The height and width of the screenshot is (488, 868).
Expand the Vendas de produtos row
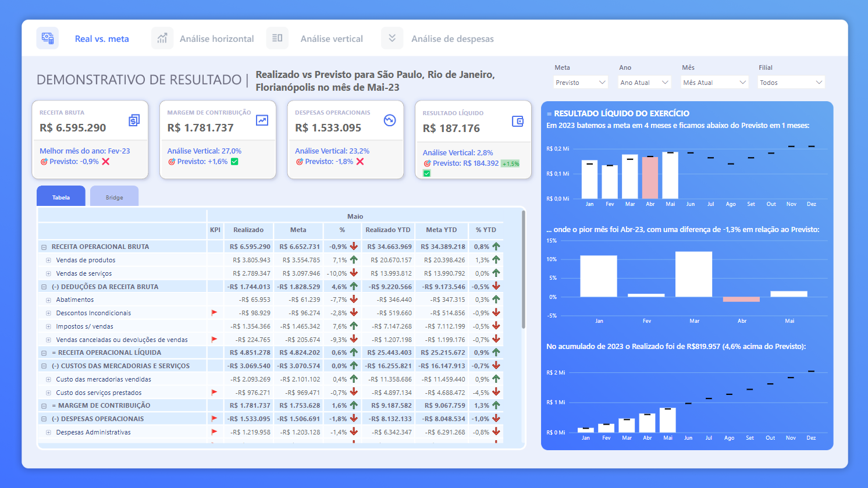[48, 260]
